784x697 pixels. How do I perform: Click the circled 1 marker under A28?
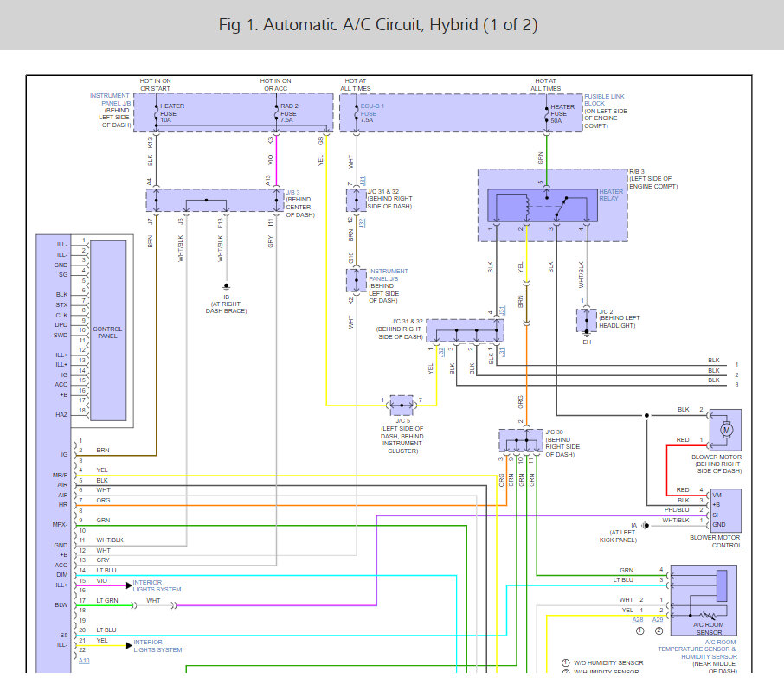point(640,631)
